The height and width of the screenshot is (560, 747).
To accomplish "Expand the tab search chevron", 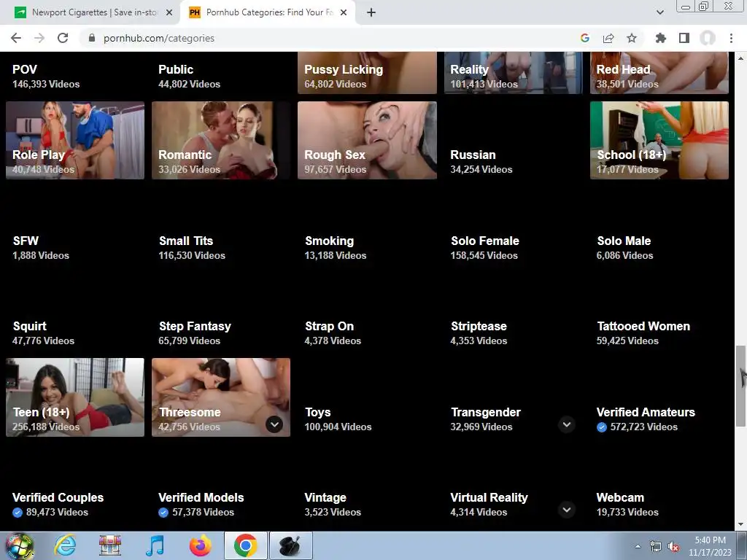I will 659,12.
